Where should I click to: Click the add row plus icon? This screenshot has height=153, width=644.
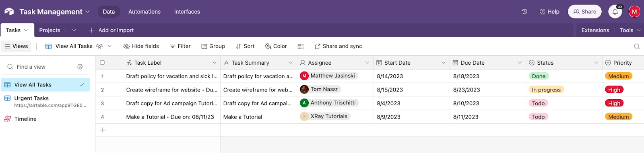pos(103,130)
